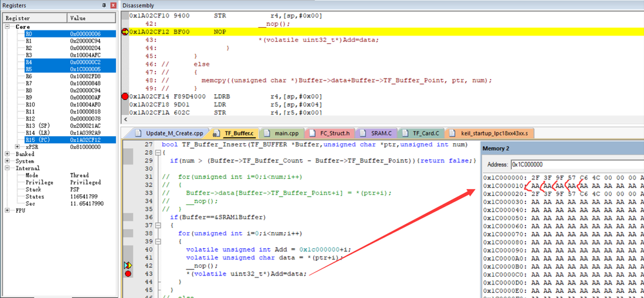Select register R13 (SP) row

(x=70, y=125)
